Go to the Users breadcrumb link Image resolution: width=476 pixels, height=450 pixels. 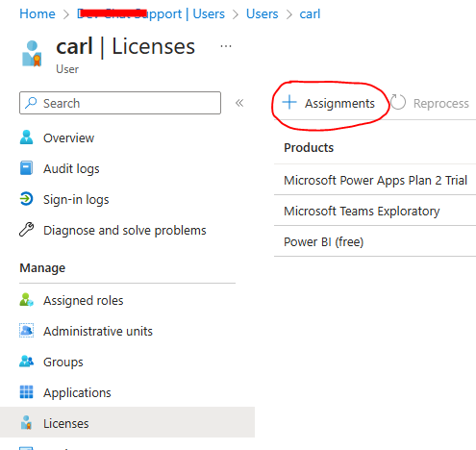[262, 13]
